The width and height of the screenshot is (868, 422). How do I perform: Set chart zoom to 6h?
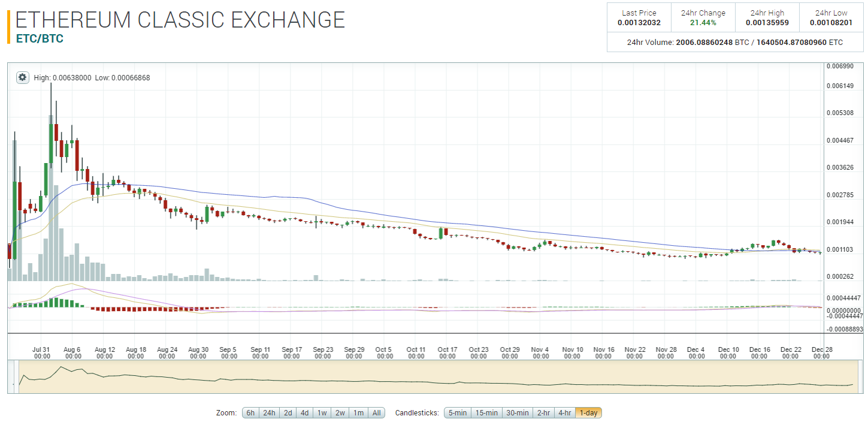tap(250, 413)
